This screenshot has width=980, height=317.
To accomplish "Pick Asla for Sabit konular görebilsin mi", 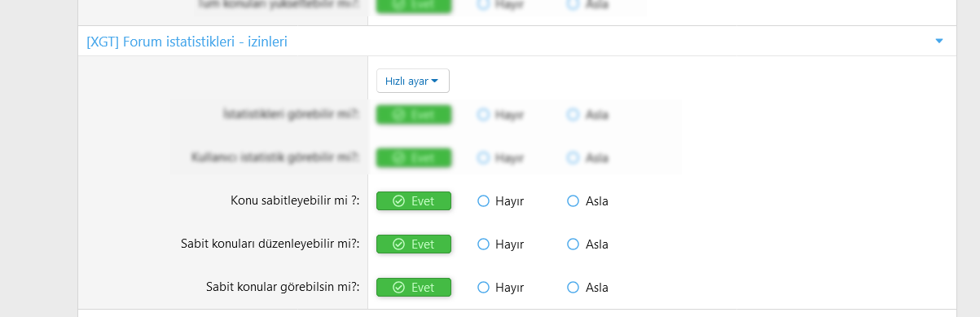I will point(587,287).
